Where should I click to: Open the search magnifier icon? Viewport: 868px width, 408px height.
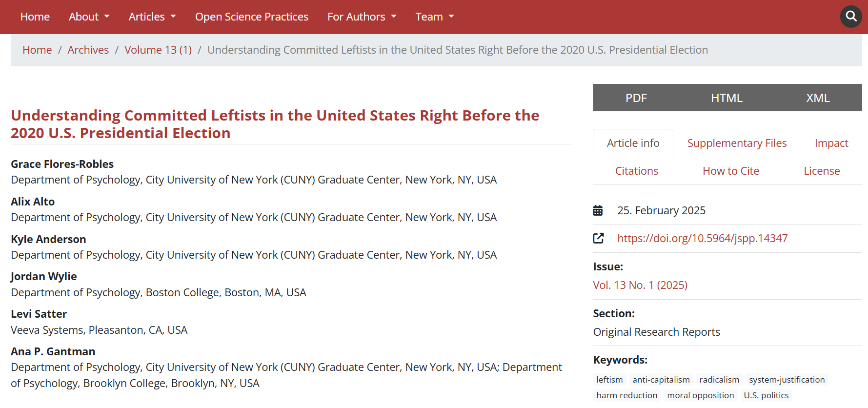click(851, 17)
